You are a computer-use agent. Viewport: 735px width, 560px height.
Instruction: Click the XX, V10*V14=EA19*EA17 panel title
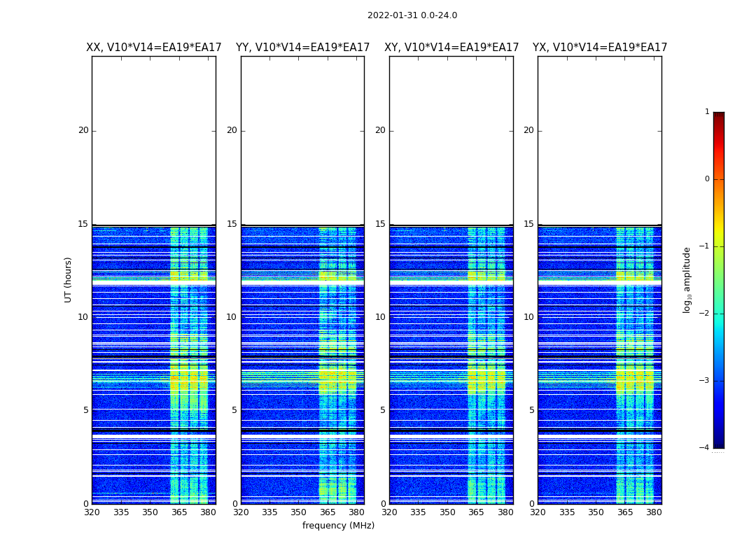pyautogui.click(x=154, y=48)
